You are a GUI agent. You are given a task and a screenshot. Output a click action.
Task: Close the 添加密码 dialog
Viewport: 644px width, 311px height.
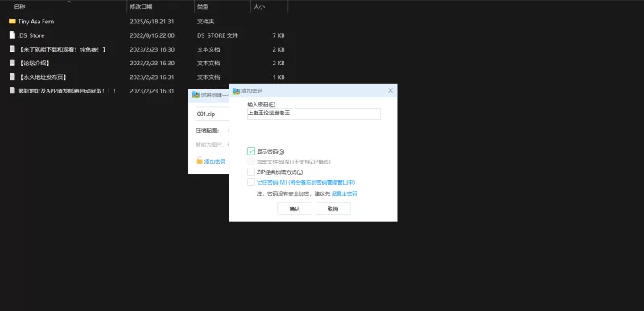(x=390, y=90)
